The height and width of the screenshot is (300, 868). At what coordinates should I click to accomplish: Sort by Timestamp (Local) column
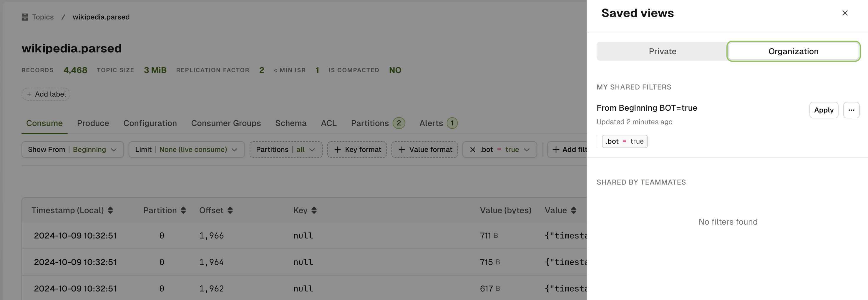[x=110, y=210]
